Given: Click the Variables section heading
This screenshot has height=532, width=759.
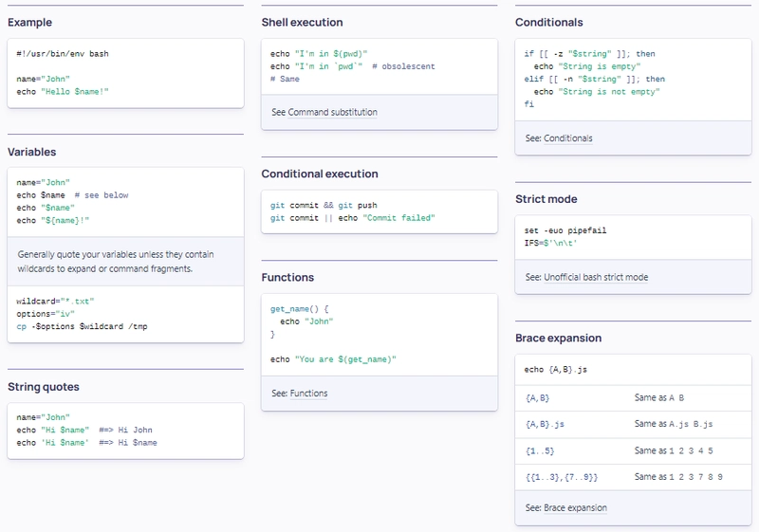Looking at the screenshot, I should coord(32,152).
